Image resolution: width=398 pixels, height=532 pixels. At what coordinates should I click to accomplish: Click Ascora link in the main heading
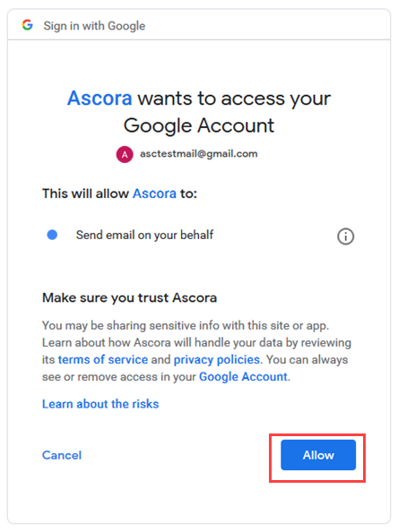pyautogui.click(x=99, y=99)
